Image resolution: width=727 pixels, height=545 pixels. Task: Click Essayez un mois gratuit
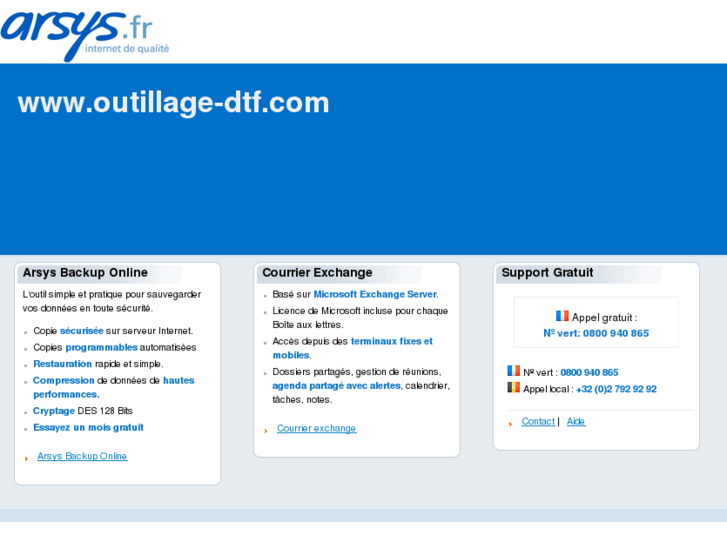coord(88,427)
